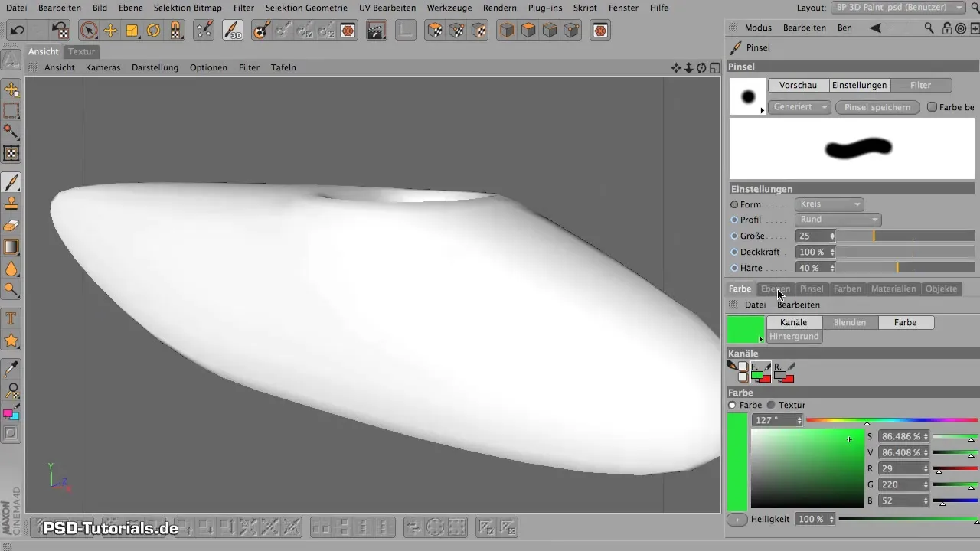
Task: Select the magnify tool in left palette
Action: click(11, 391)
